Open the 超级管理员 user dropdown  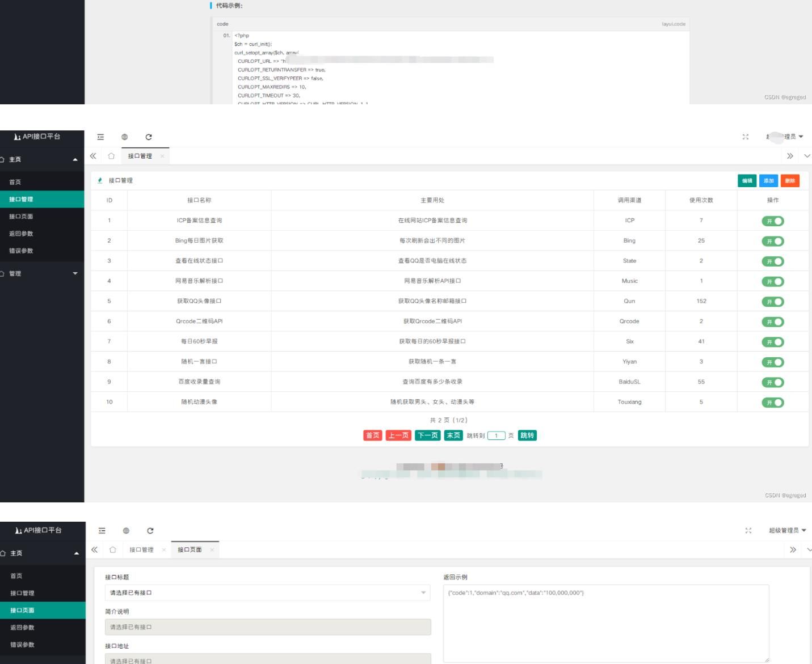(786, 531)
